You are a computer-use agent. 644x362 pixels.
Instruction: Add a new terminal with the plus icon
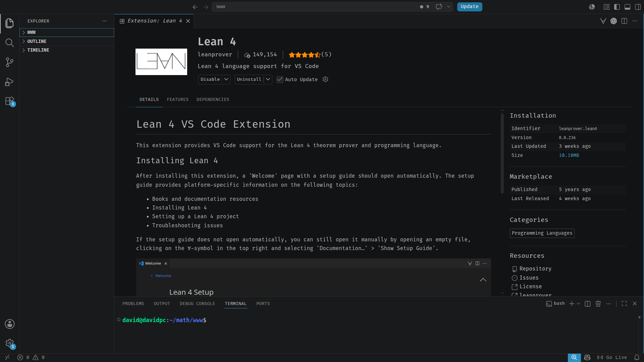[572, 304]
